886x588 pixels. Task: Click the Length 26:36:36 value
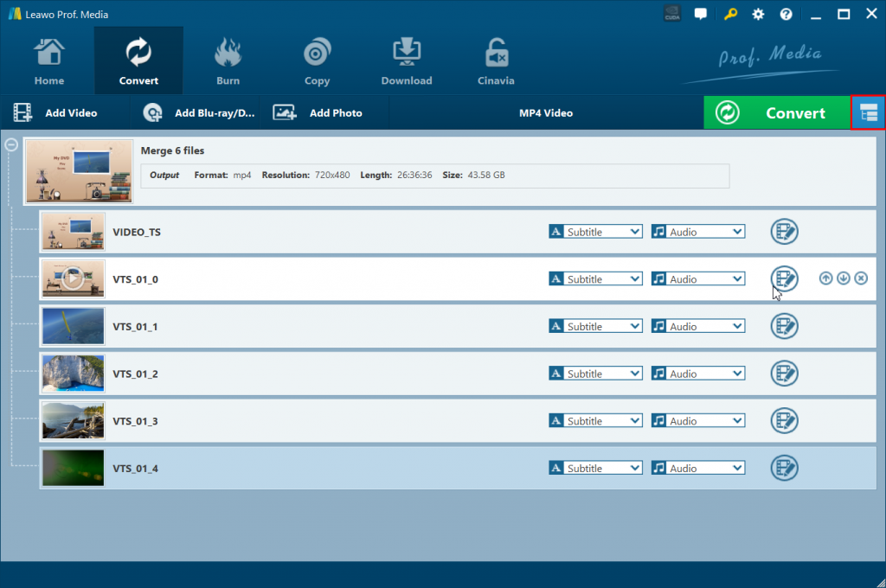point(414,175)
